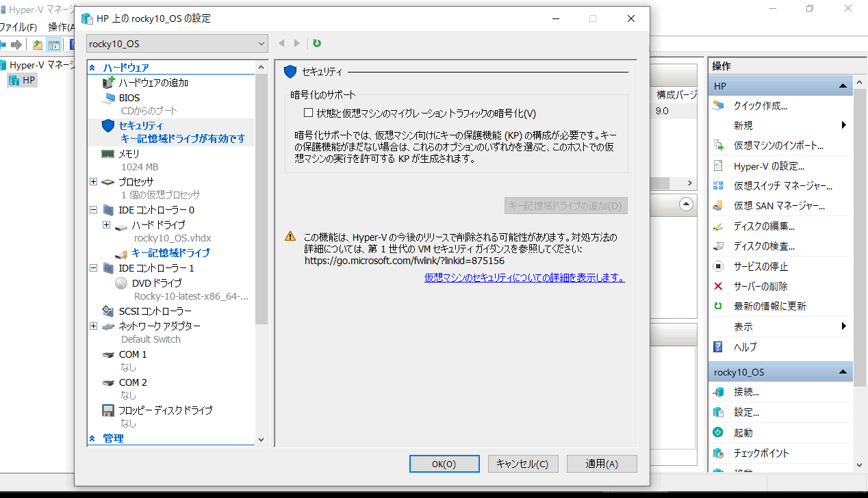Click the ハードウェアの追加 icon in hardware list
Viewport: 868px width, 498px height.
pyautogui.click(x=107, y=83)
